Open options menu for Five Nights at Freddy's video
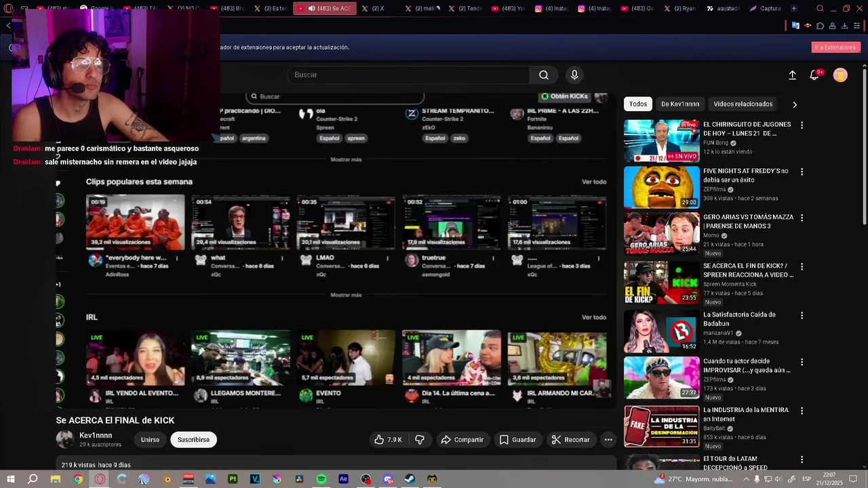The height and width of the screenshot is (488, 868). tap(802, 172)
